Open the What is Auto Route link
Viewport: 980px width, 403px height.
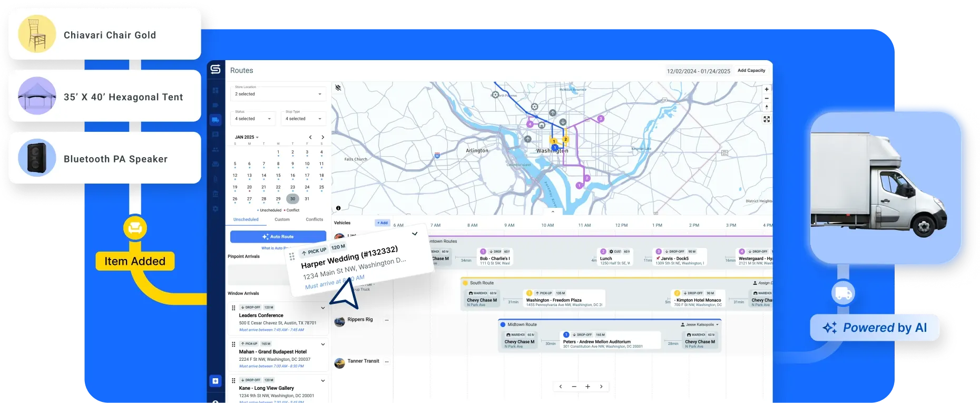point(275,248)
